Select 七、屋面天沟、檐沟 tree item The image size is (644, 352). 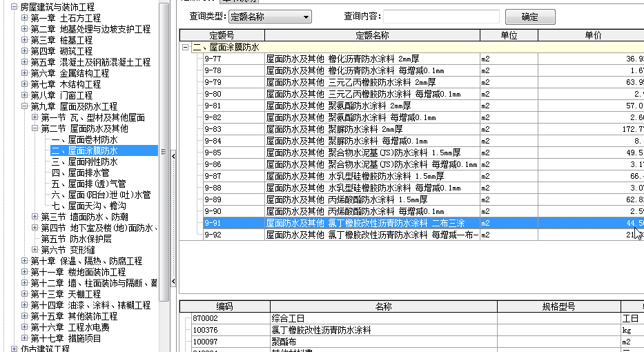89,206
